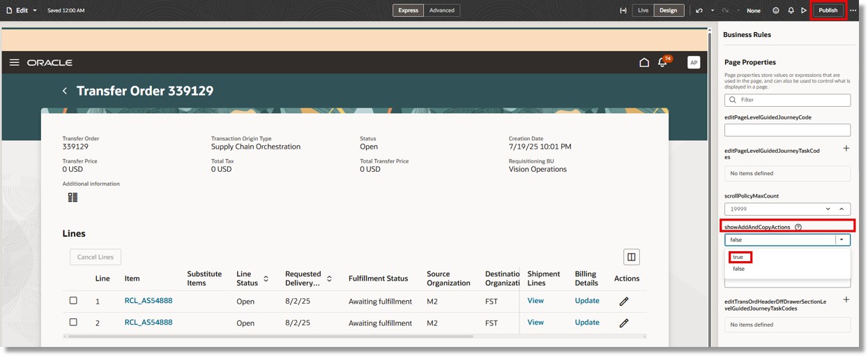View shipment lines for line 1
This screenshot has width=868, height=356.
point(535,301)
